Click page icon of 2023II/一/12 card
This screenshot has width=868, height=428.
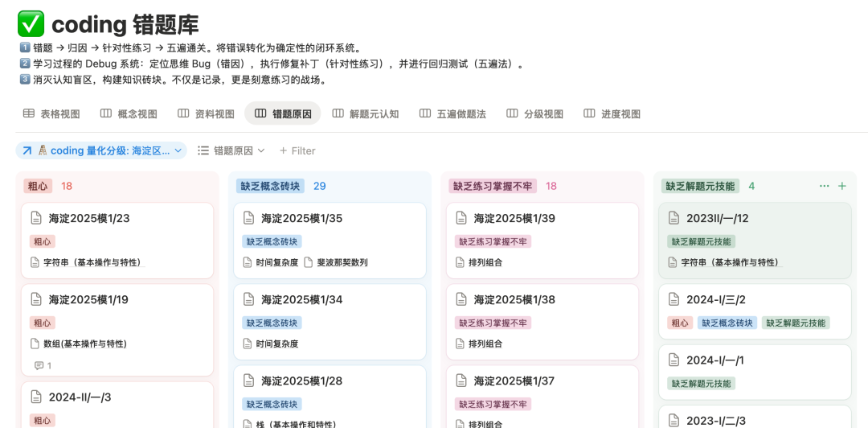click(x=674, y=218)
